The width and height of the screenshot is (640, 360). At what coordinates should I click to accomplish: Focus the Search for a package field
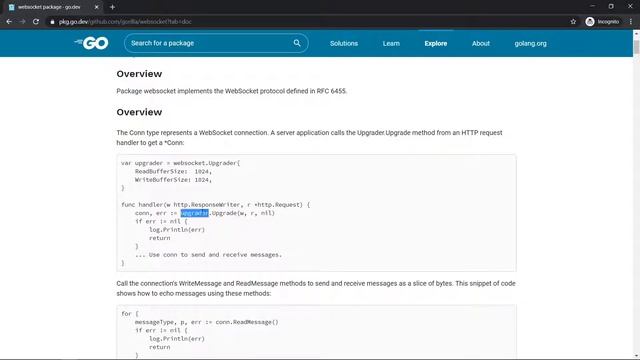coord(216,43)
